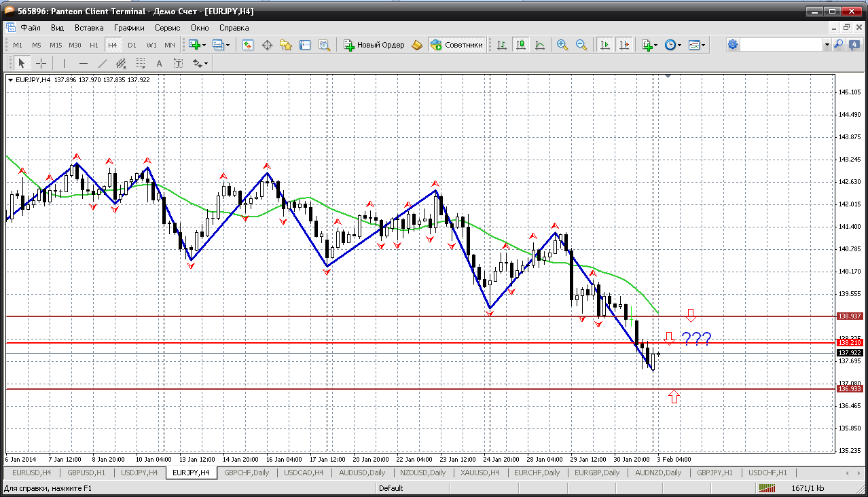868x497 pixels.
Task: Open the chat notifications icon showing 4
Action: [854, 44]
